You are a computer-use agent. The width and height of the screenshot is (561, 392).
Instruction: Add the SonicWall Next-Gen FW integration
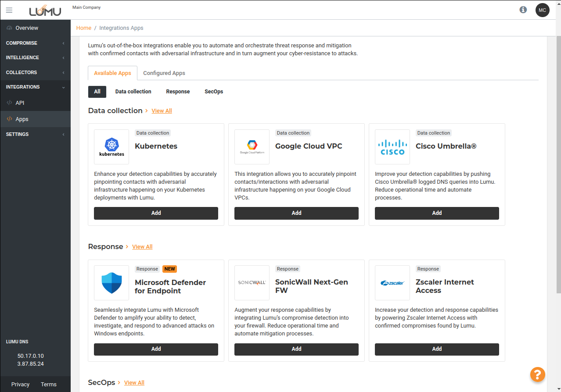click(x=296, y=349)
